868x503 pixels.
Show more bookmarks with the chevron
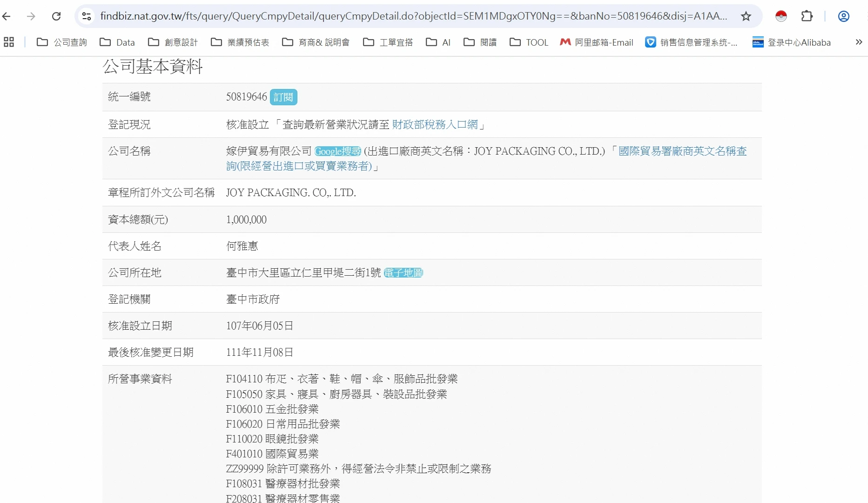click(859, 42)
